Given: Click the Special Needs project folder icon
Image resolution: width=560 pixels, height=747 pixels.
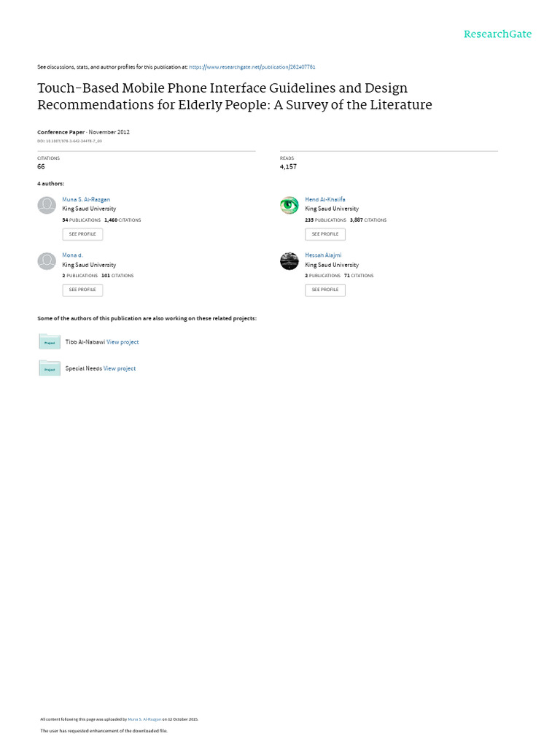Looking at the screenshot, I should [50, 368].
